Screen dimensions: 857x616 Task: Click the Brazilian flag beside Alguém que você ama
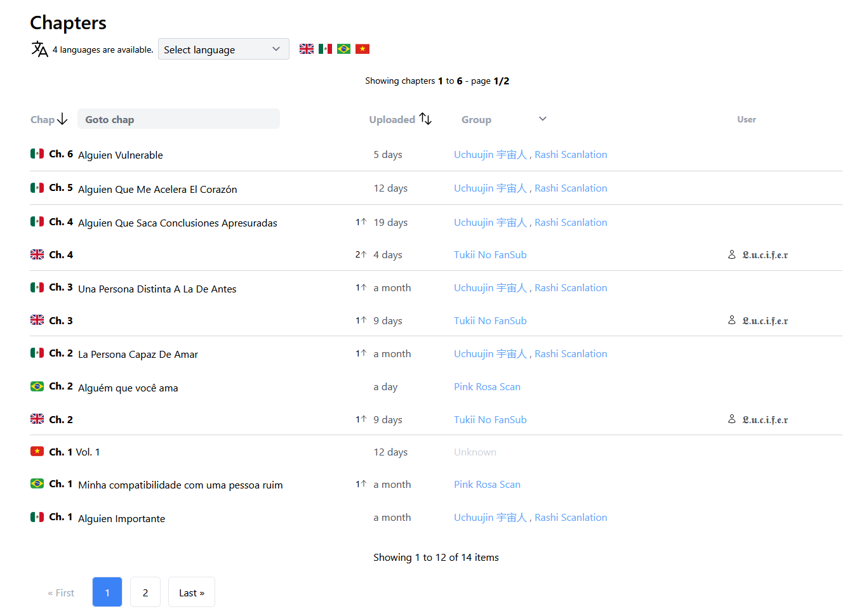coord(37,386)
